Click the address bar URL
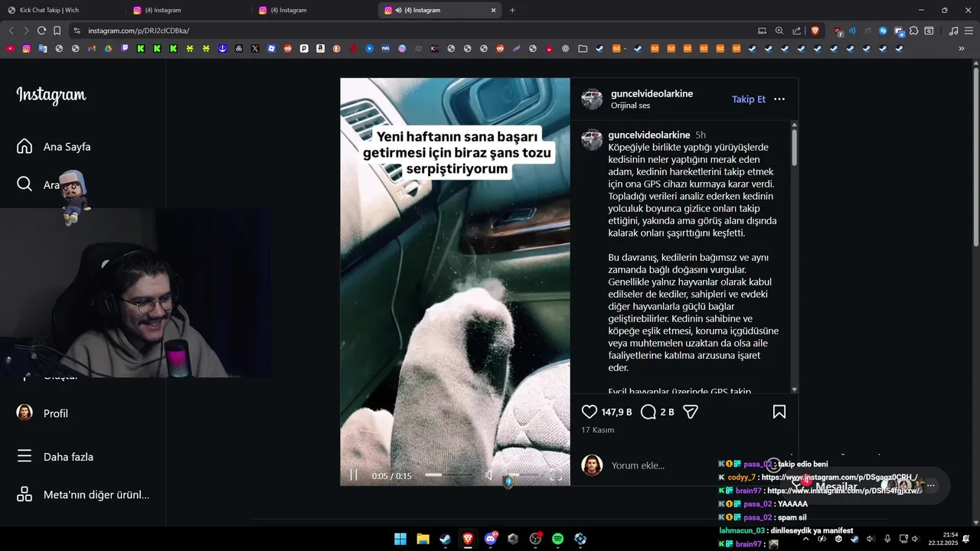The width and height of the screenshot is (980, 551). 139,31
